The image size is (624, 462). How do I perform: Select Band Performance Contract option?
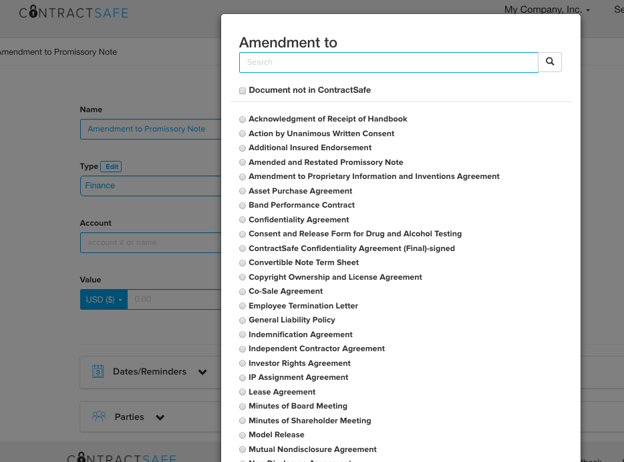click(x=242, y=205)
